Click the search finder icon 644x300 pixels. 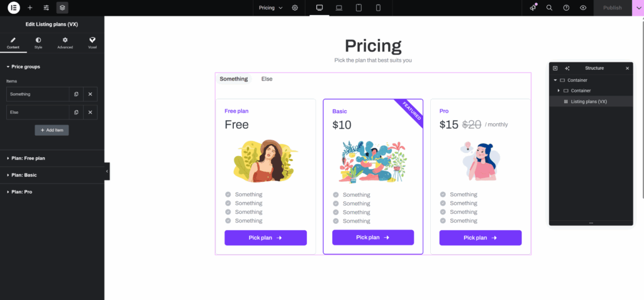(549, 8)
